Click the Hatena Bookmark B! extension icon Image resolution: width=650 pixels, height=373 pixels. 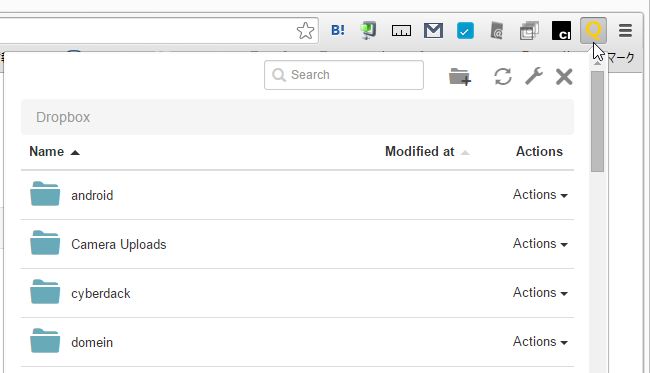coord(338,30)
